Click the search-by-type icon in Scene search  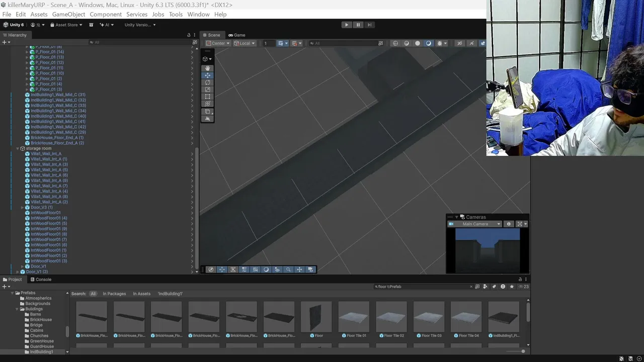(380, 43)
